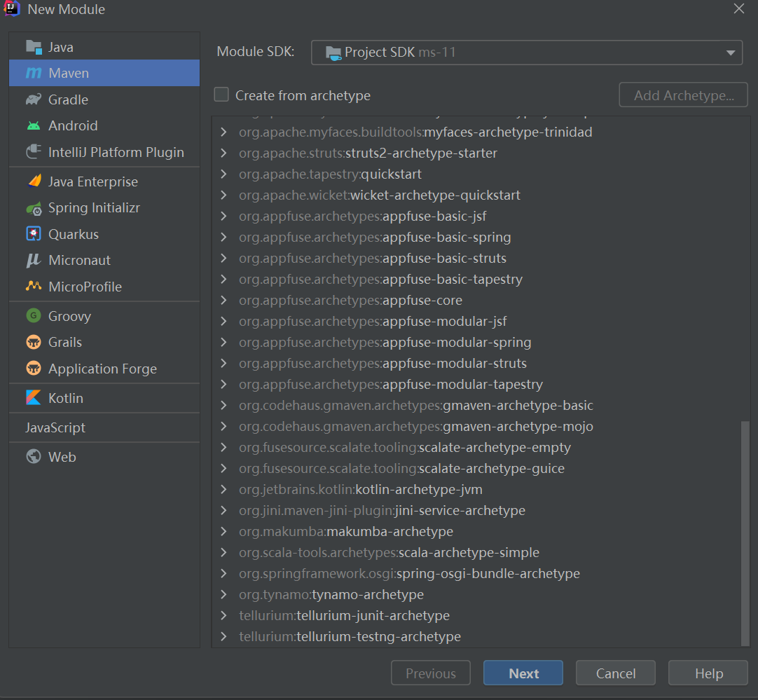Click the Java folder icon in sidebar
This screenshot has width=758, height=700.
34,48
